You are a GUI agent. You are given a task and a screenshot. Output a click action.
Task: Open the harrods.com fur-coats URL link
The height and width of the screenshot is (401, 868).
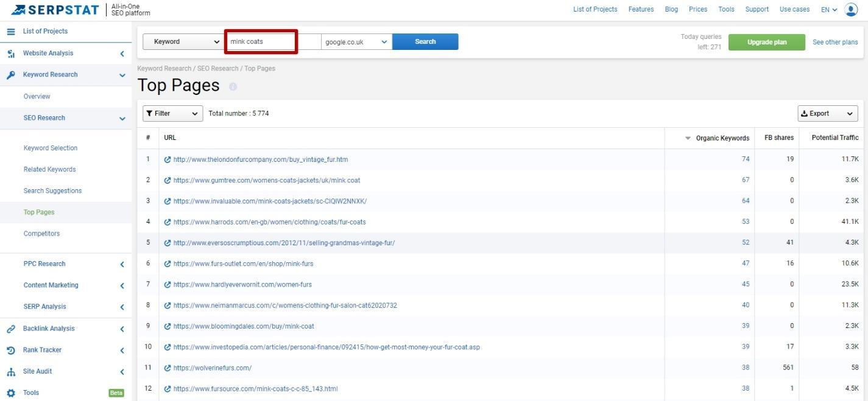[270, 222]
